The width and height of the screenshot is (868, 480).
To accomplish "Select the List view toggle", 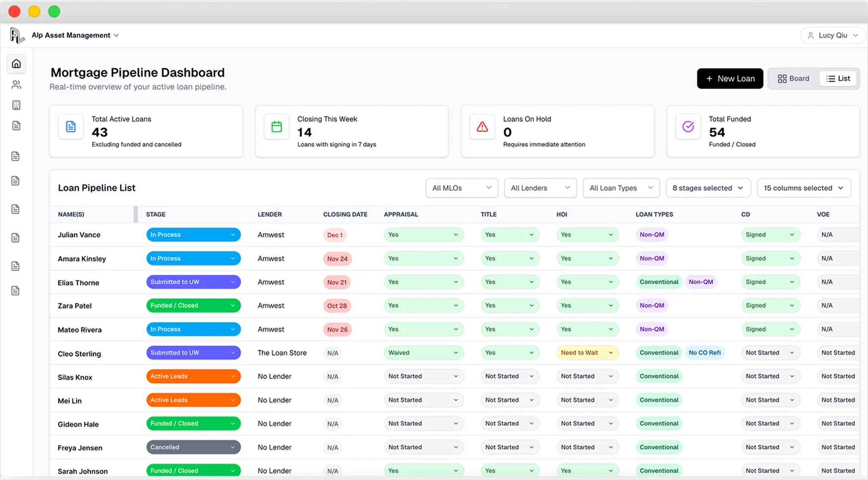I will tap(838, 78).
